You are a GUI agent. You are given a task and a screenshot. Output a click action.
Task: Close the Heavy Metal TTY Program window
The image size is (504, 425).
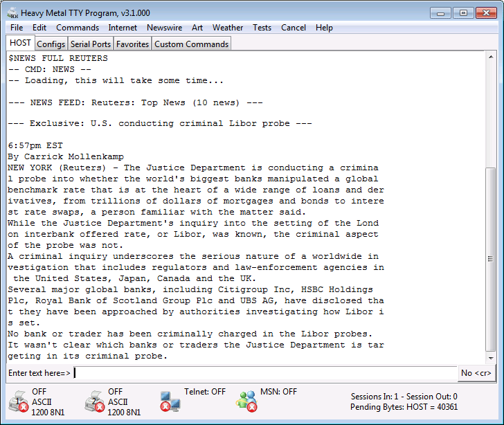click(x=486, y=13)
